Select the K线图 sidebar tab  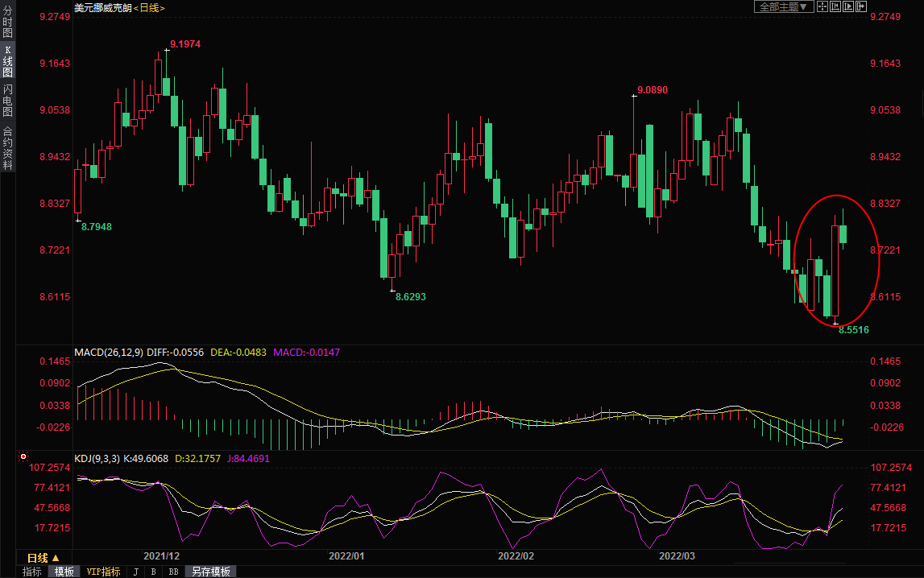[7, 61]
